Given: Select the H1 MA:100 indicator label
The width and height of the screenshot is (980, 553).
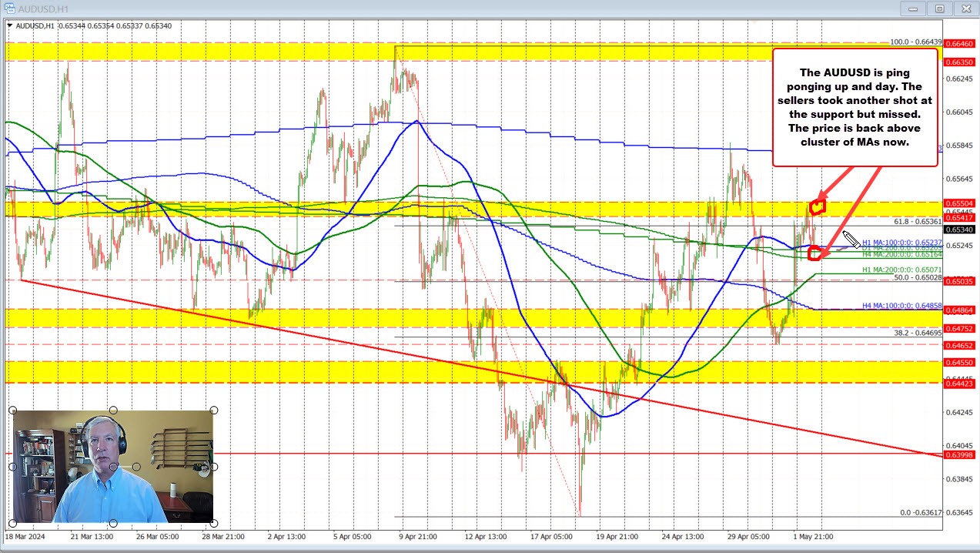Looking at the screenshot, I should click(902, 242).
